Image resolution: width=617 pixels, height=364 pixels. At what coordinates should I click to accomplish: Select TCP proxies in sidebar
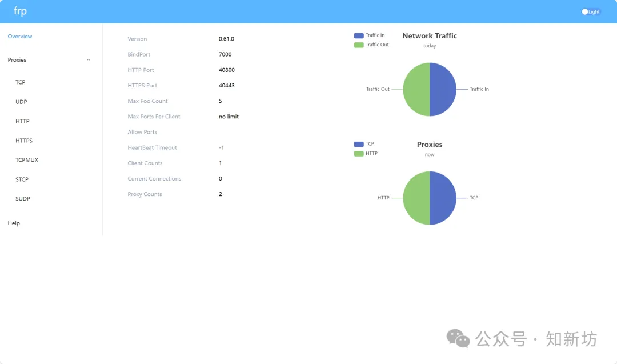point(21,82)
